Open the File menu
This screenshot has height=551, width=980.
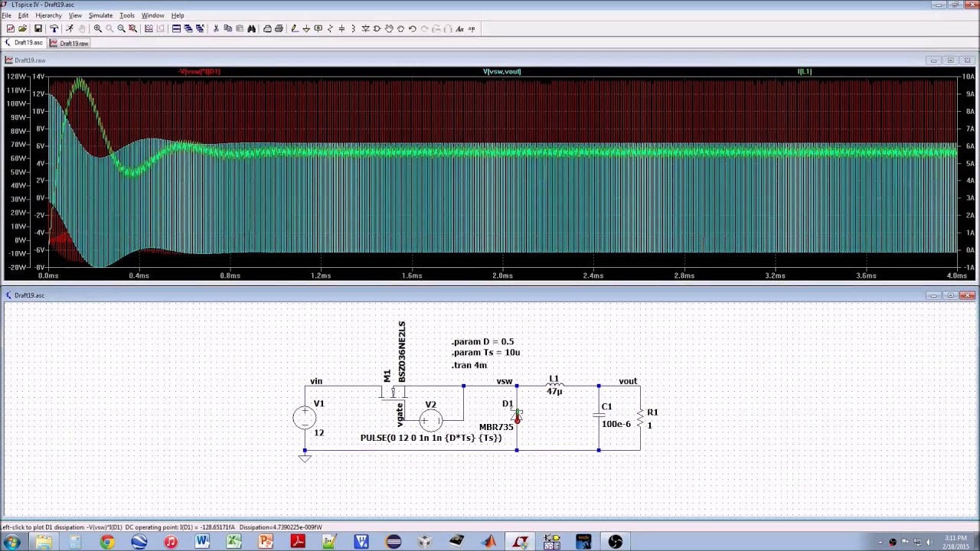coord(6,15)
